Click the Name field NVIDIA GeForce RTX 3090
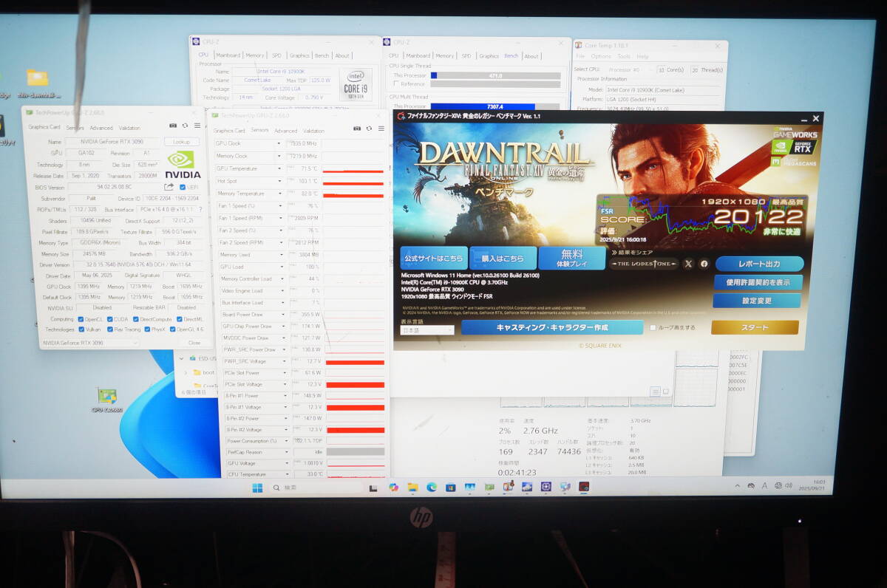887x588 pixels. click(113, 142)
